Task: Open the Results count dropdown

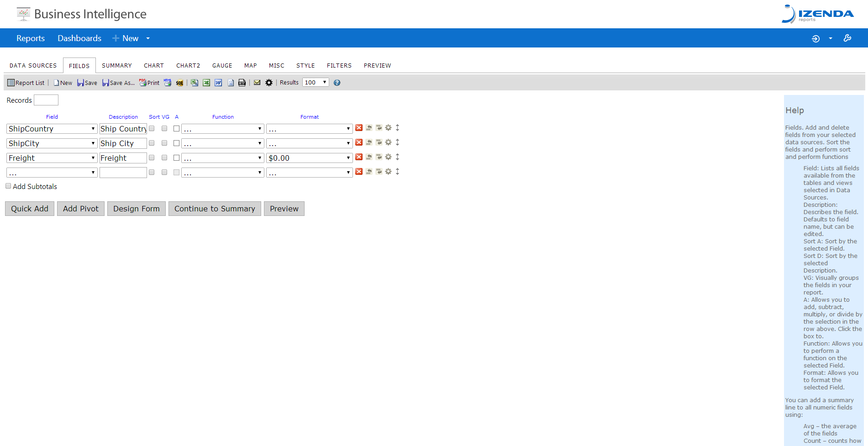Action: pyautogui.click(x=316, y=83)
